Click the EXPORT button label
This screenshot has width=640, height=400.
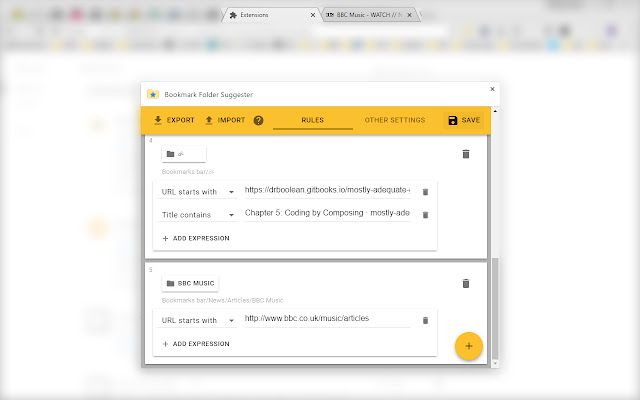180,120
